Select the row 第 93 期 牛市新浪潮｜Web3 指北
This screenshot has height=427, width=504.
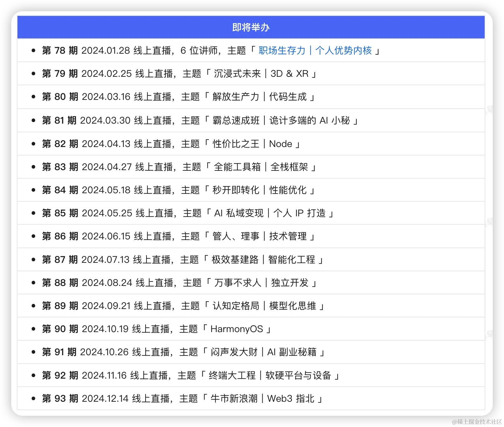click(x=251, y=398)
